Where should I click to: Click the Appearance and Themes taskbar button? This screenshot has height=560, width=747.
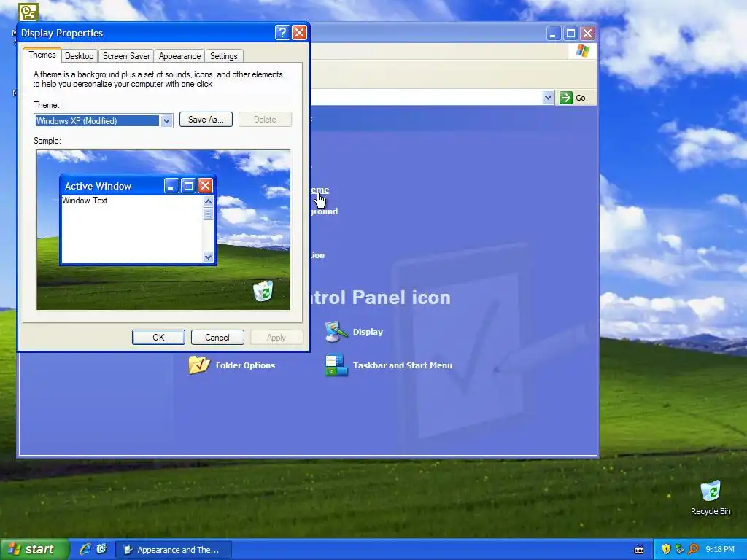174,550
